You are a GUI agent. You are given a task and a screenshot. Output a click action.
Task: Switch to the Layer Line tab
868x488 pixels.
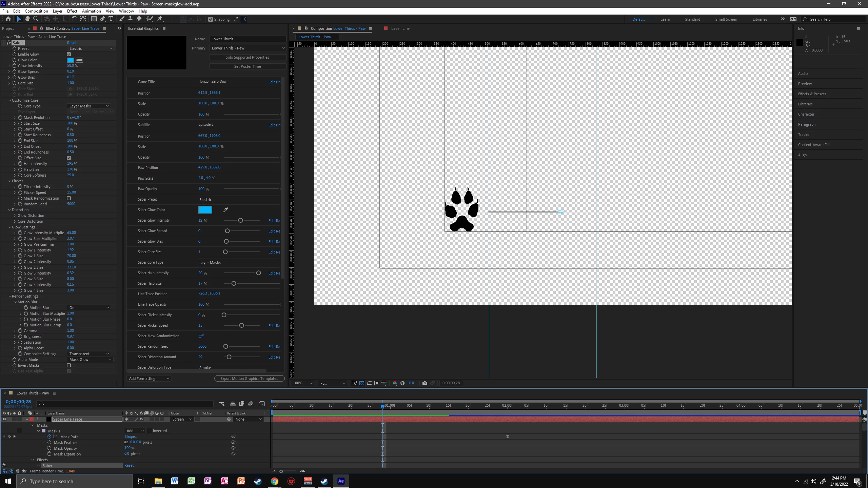(x=400, y=28)
